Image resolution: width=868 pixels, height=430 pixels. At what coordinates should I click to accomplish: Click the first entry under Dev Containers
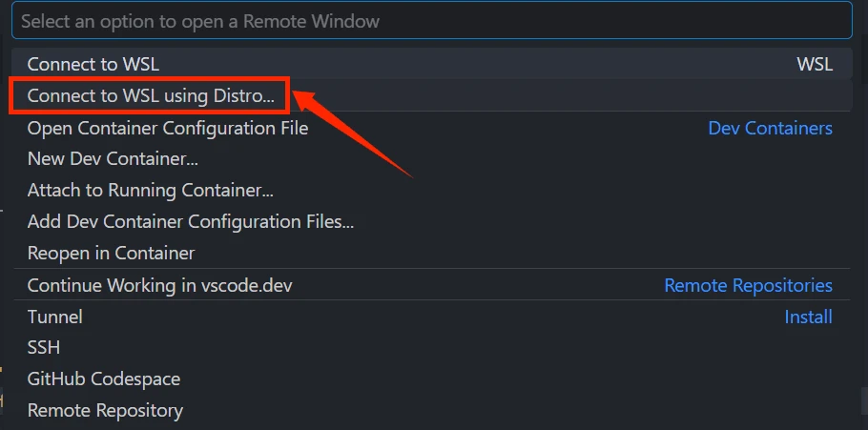pos(167,128)
